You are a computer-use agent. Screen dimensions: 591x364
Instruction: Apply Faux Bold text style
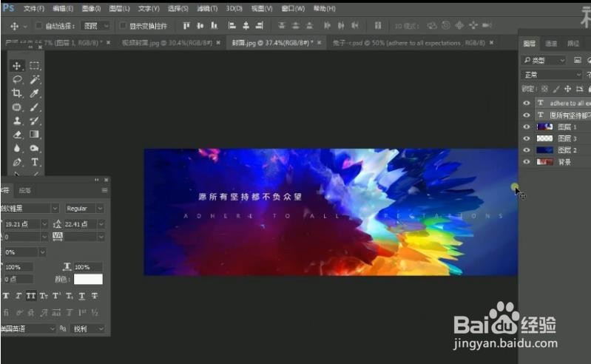(6, 296)
